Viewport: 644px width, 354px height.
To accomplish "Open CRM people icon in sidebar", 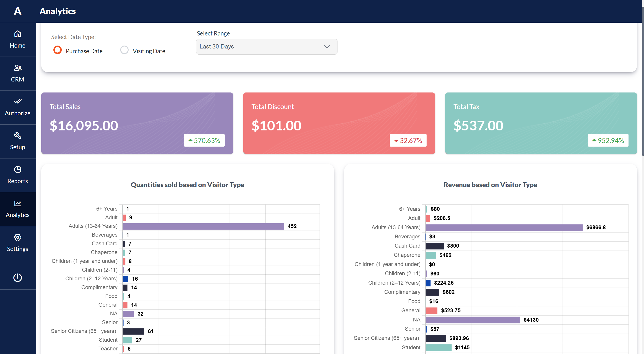I will tap(18, 68).
